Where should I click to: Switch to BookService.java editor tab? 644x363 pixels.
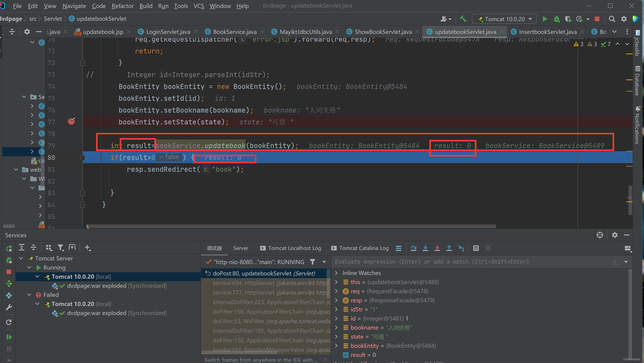tap(234, 32)
